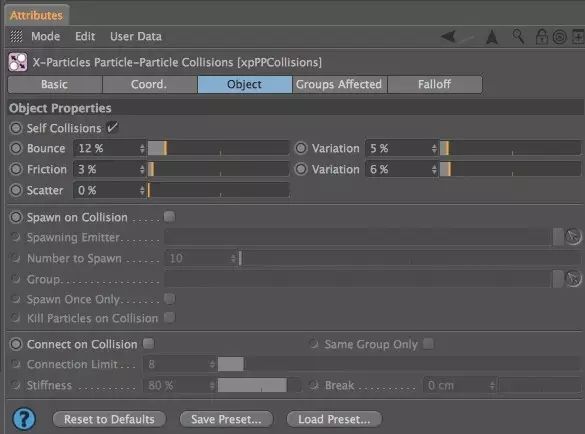585x434 pixels.
Task: Switch to the Coord. tab
Action: [150, 84]
